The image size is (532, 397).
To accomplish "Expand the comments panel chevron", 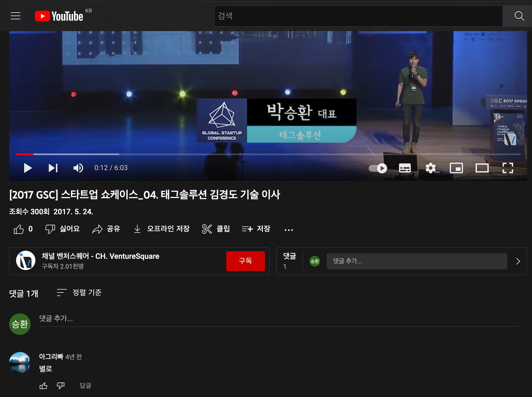I will point(518,261).
